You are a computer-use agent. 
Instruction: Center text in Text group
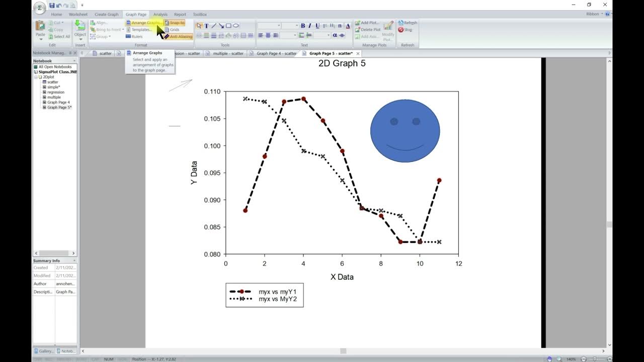click(x=268, y=35)
